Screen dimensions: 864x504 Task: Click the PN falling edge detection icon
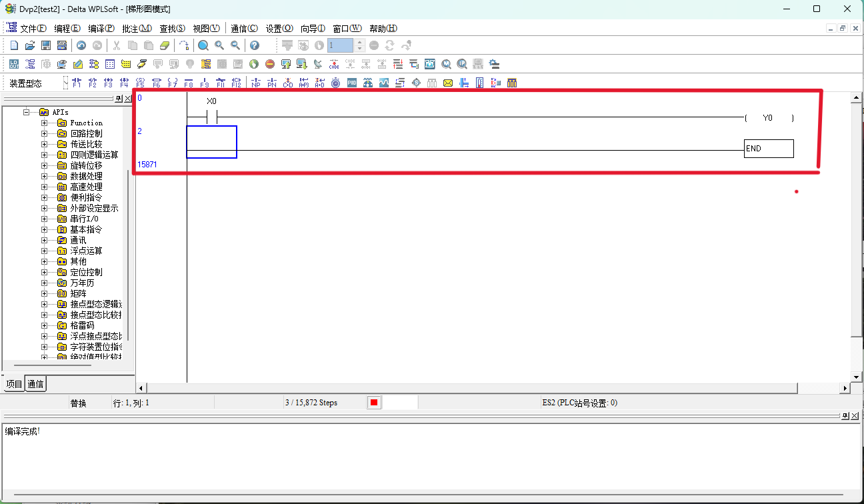[272, 83]
